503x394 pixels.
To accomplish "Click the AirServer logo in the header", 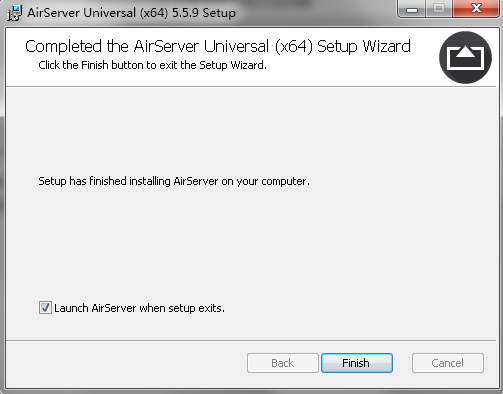I will tap(465, 57).
